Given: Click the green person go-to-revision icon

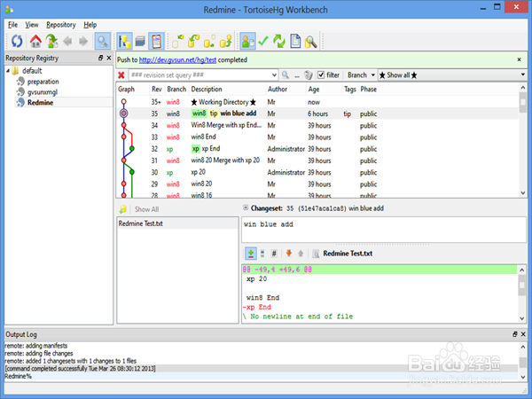Looking at the screenshot, I should [51, 41].
